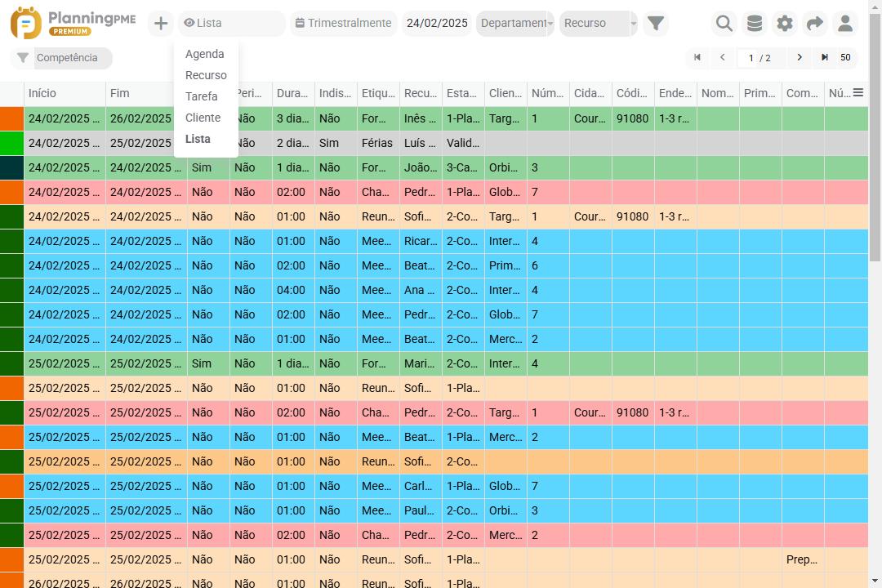Image resolution: width=882 pixels, height=588 pixels.
Task: Click funnel icon beside Competência
Action: click(23, 58)
